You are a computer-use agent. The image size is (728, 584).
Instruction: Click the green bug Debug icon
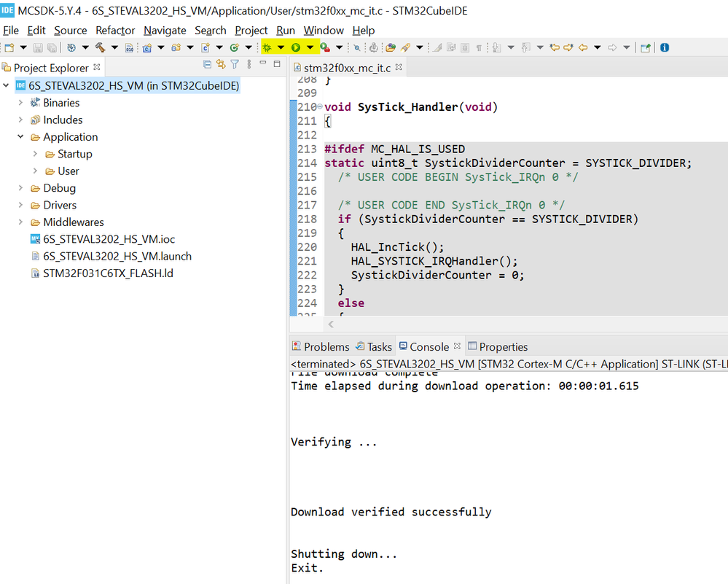[267, 47]
